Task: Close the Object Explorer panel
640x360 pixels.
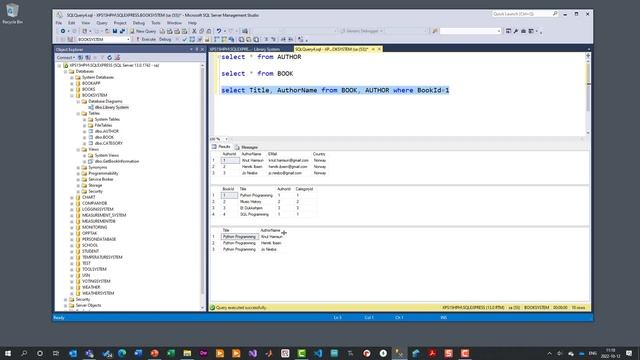Action: pos(202,50)
